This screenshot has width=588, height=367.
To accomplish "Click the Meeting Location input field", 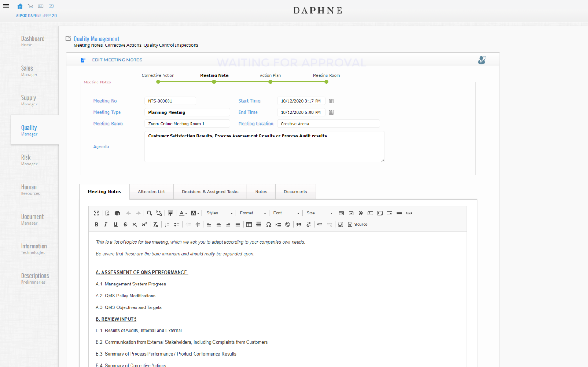I will 328,124.
